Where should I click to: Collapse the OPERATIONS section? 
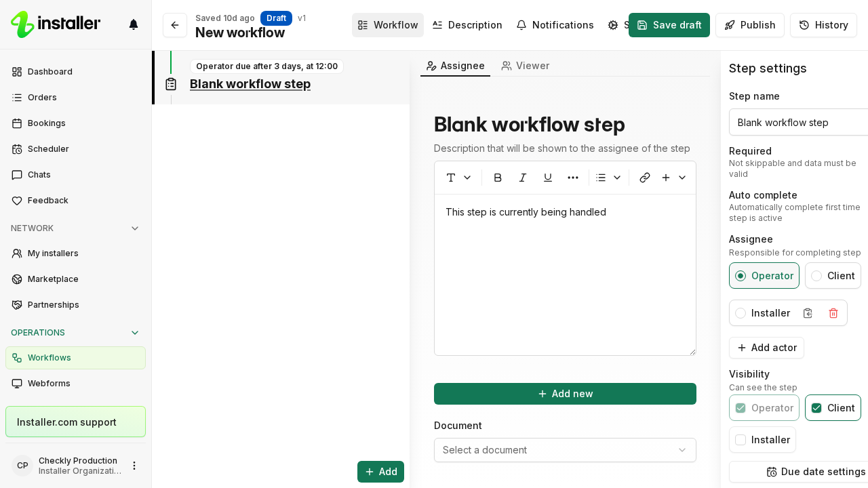tap(135, 333)
